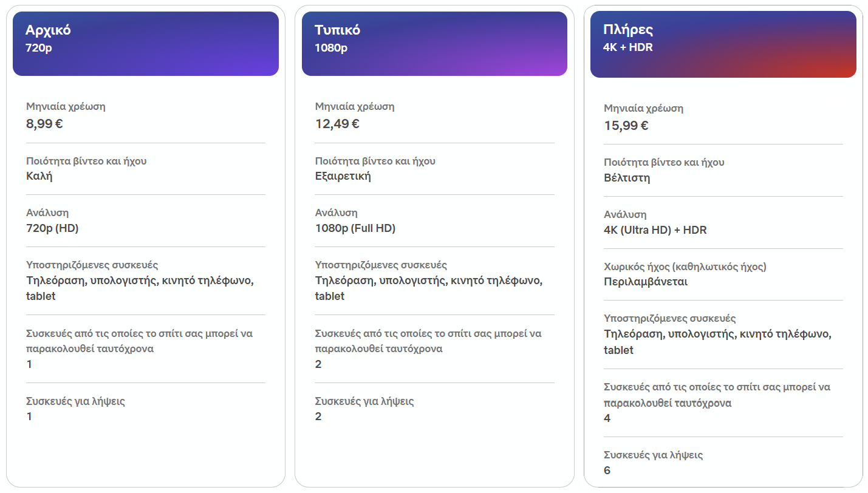
Task: Click download devices value 6 in Πλήρες card
Action: [607, 471]
